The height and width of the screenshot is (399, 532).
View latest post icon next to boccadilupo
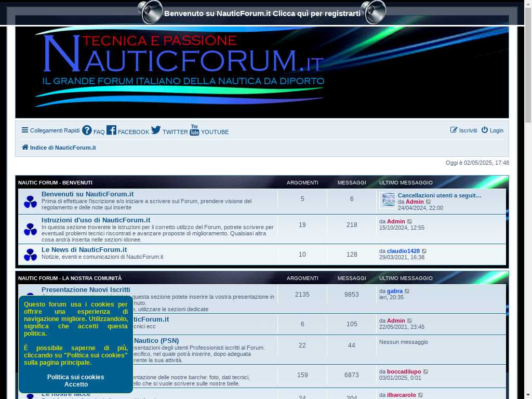[425, 371]
